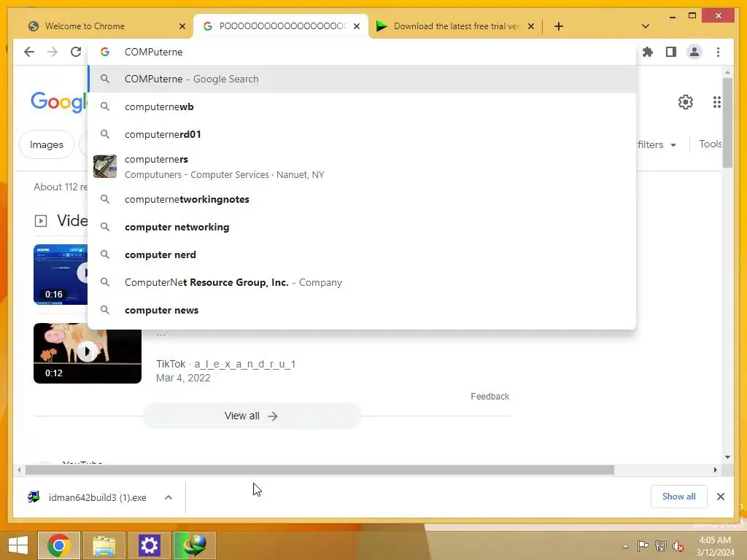Choose the computernerd01 suggestion
Screen dimensions: 747x560
tap(362, 134)
